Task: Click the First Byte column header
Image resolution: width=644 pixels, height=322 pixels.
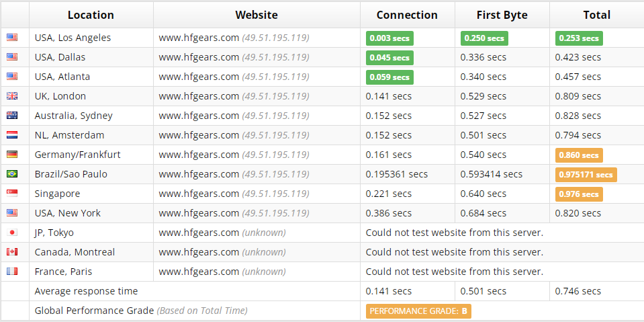Action: click(502, 15)
